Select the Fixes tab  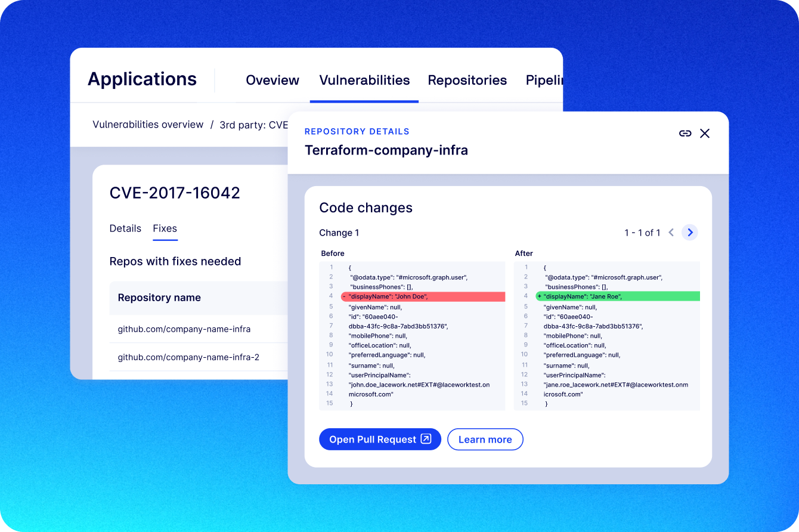pos(165,228)
